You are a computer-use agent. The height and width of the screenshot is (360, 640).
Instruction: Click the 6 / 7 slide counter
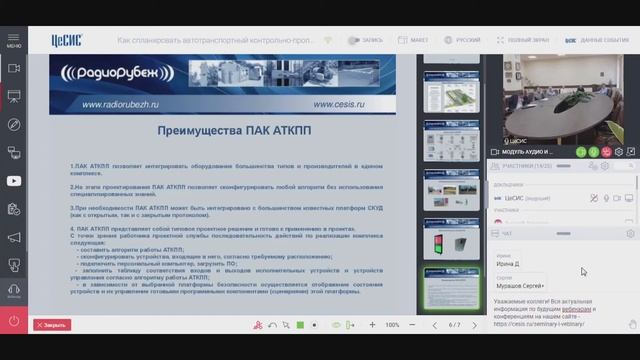click(x=454, y=325)
